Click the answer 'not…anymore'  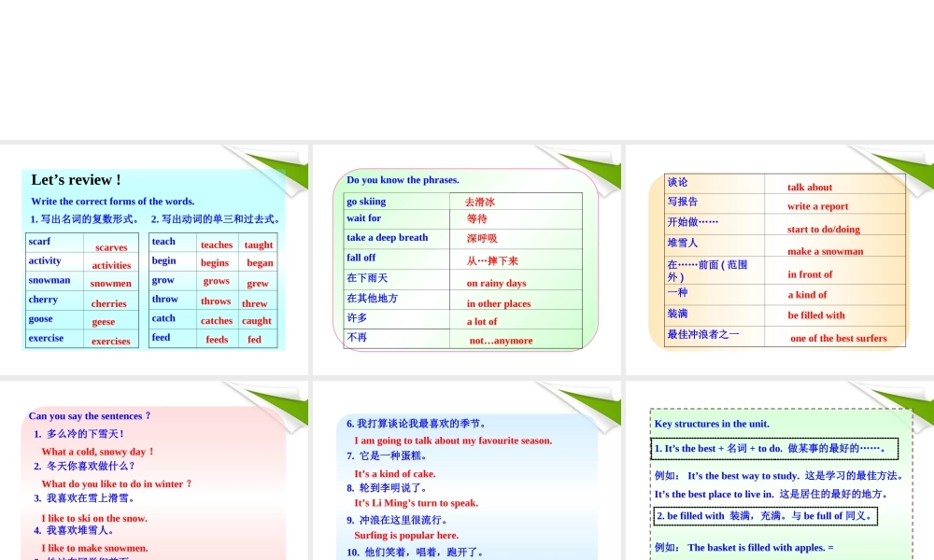tap(501, 341)
